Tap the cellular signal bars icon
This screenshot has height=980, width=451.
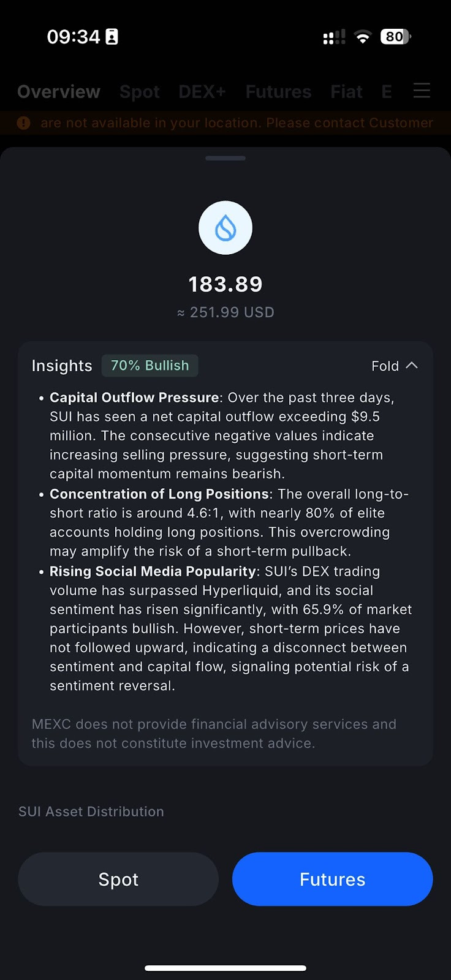click(x=334, y=37)
